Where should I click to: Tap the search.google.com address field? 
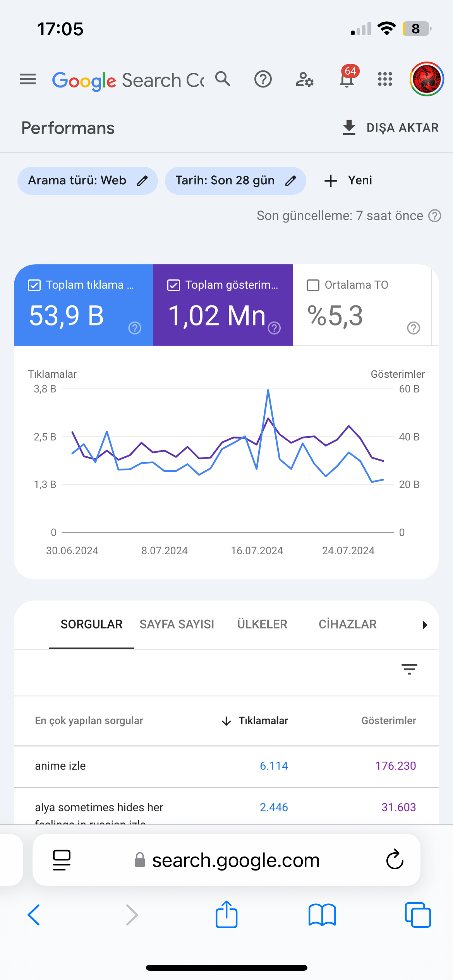pyautogui.click(x=226, y=860)
